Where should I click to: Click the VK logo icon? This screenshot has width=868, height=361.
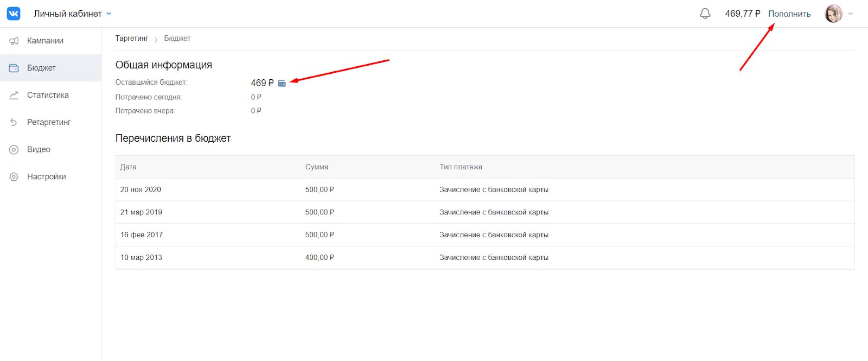[14, 14]
